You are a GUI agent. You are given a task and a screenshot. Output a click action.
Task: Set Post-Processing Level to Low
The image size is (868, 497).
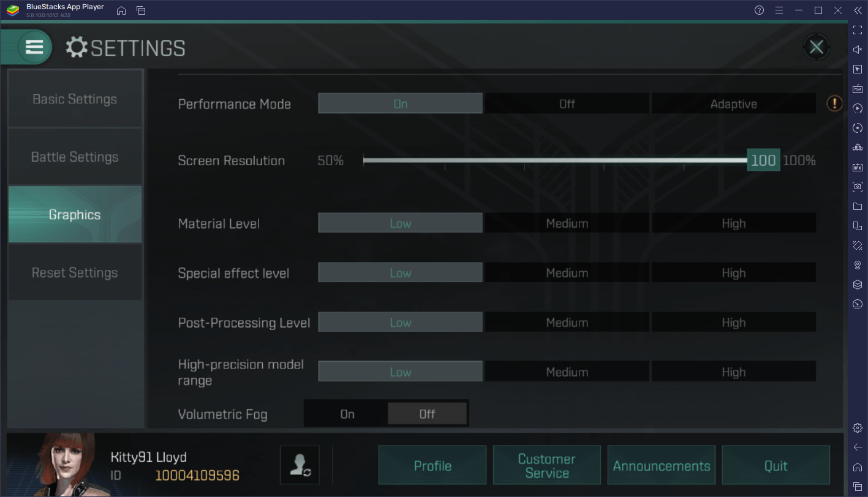[400, 323]
